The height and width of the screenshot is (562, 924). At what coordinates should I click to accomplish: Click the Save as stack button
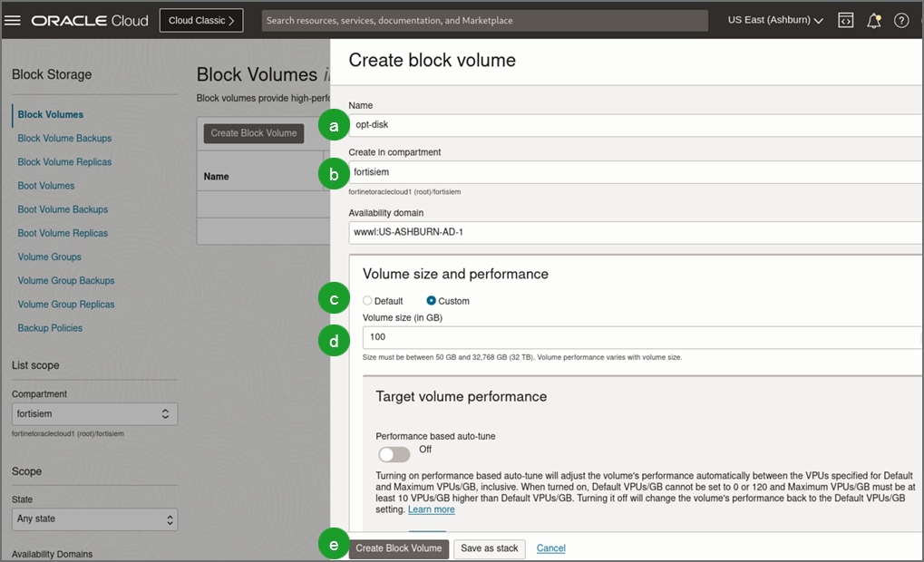(489, 547)
